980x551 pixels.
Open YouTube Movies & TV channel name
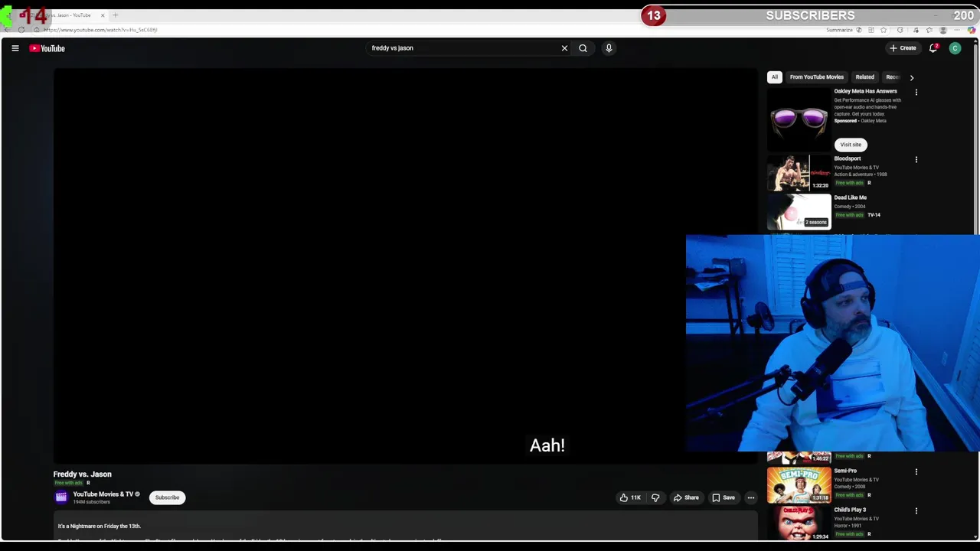[x=103, y=494]
